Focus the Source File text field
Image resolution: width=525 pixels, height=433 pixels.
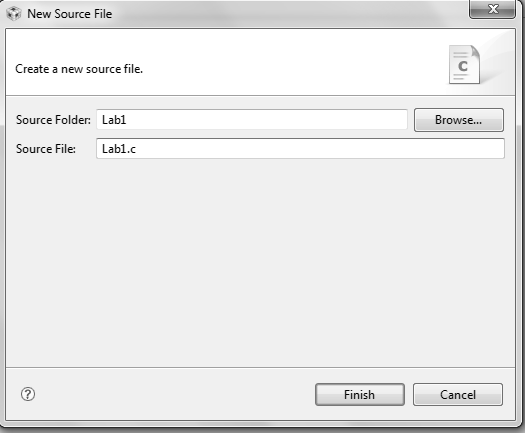tap(300, 149)
